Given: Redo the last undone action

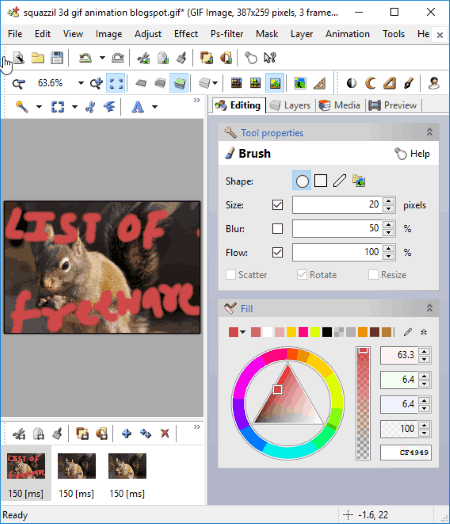Looking at the screenshot, I should [118, 58].
